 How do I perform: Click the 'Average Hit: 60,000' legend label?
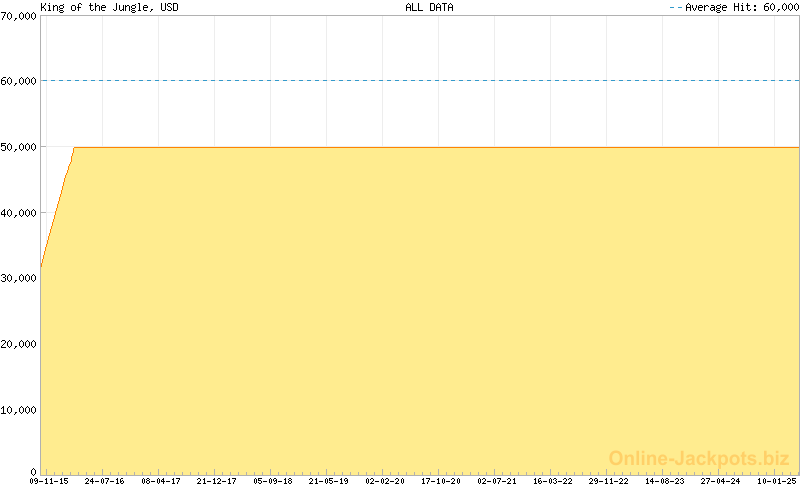[740, 7]
